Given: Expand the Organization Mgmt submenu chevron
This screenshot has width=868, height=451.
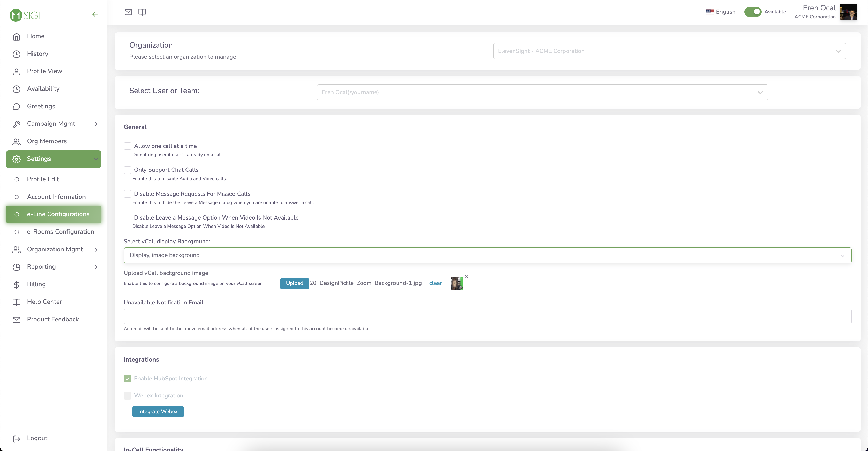Looking at the screenshot, I should click(96, 250).
